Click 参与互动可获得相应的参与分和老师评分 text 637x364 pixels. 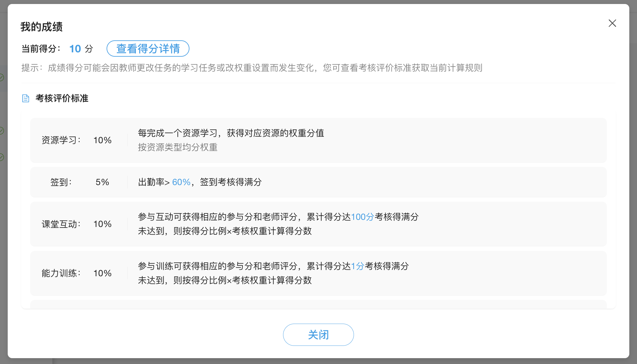coord(217,217)
